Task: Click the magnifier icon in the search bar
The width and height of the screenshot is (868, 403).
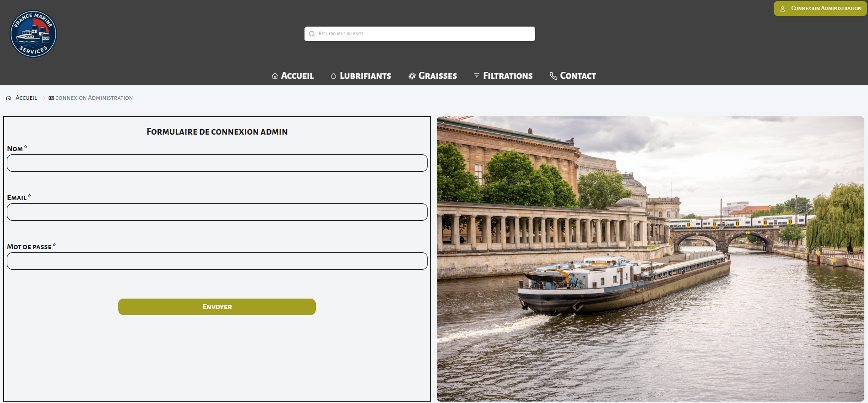Action: 312,34
